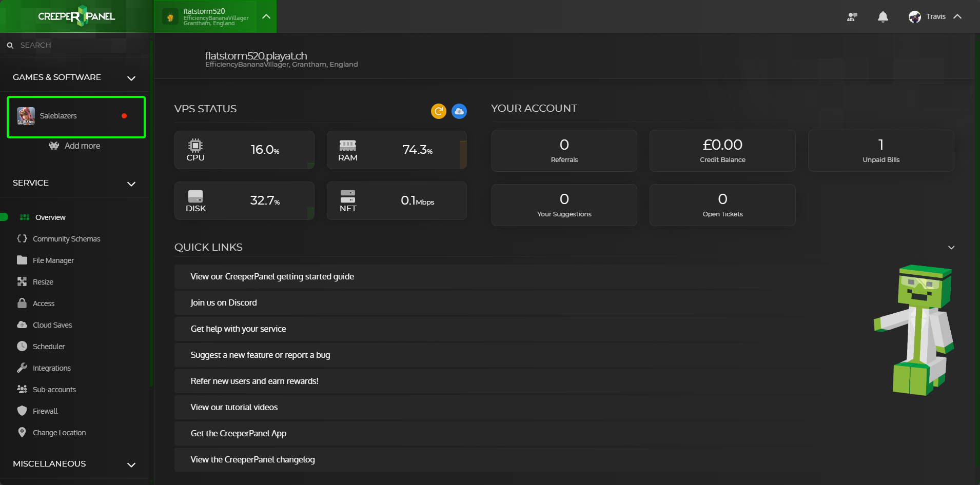The height and width of the screenshot is (485, 980).
Task: Click the 16.0% CPU usage value
Action: click(x=265, y=150)
